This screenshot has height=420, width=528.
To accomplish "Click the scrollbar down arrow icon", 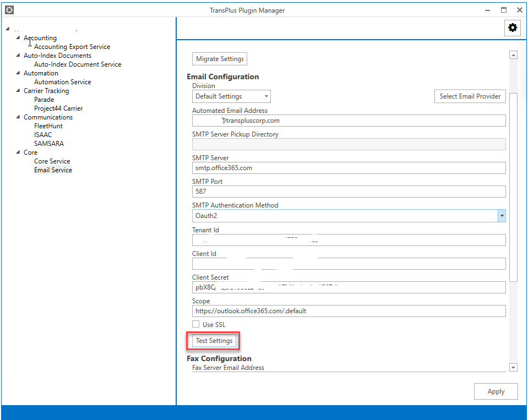I will click(x=513, y=367).
